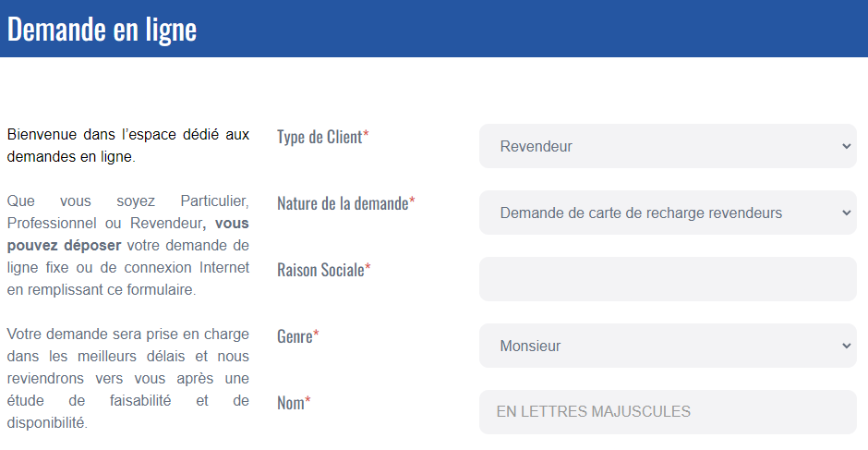Click the paragraph starting 'Que vous soyez'
This screenshot has height=450, width=868.
coord(127,245)
